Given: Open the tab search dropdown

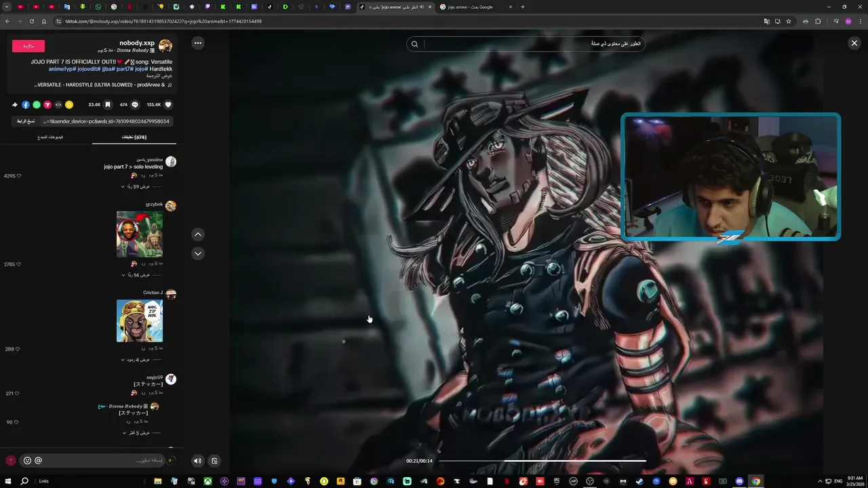Looking at the screenshot, I should (x=7, y=7).
